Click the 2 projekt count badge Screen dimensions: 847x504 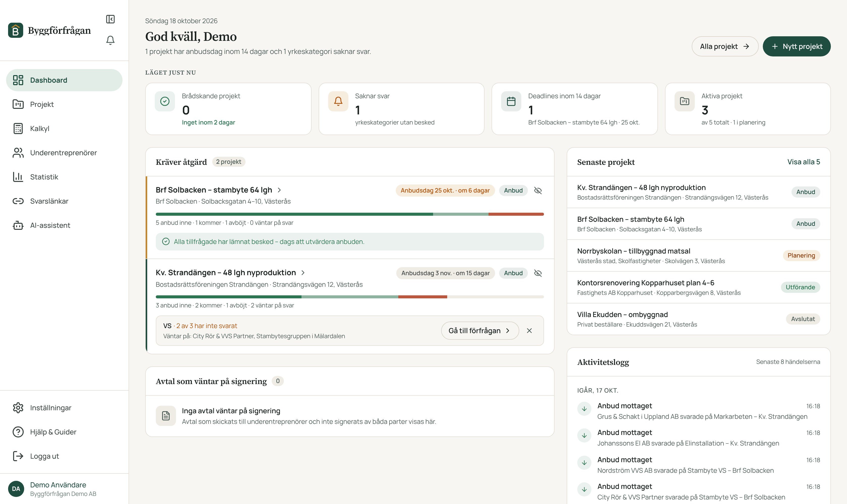pos(229,162)
